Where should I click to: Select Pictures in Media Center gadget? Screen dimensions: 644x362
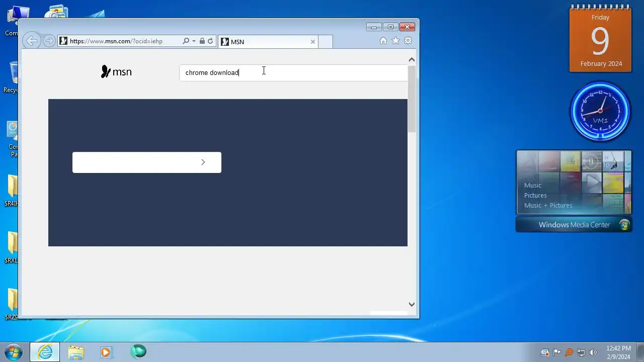click(535, 195)
